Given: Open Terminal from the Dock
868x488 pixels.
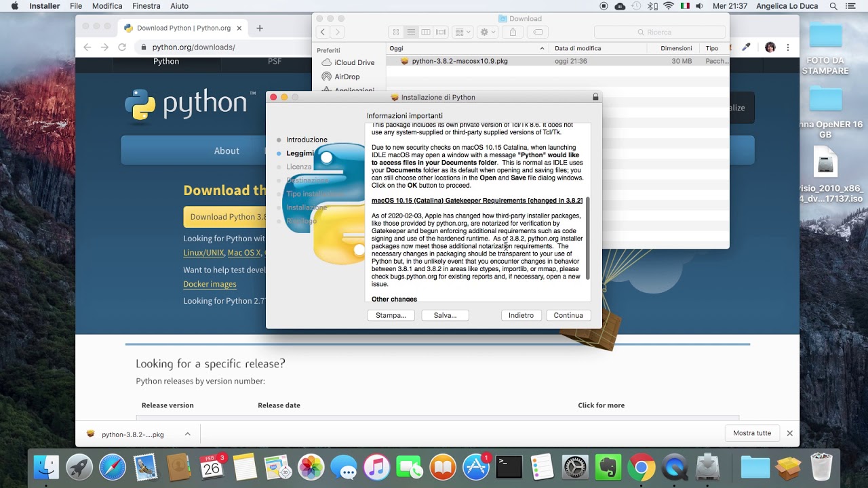Looking at the screenshot, I should (x=509, y=467).
